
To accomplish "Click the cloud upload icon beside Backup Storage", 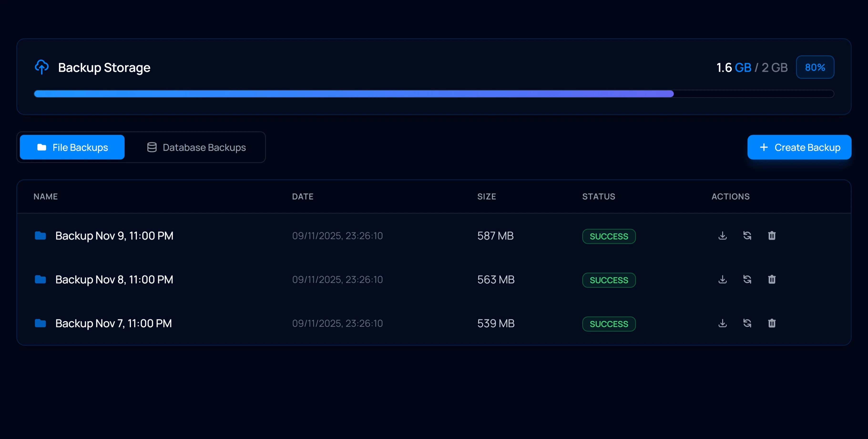I will [x=42, y=67].
